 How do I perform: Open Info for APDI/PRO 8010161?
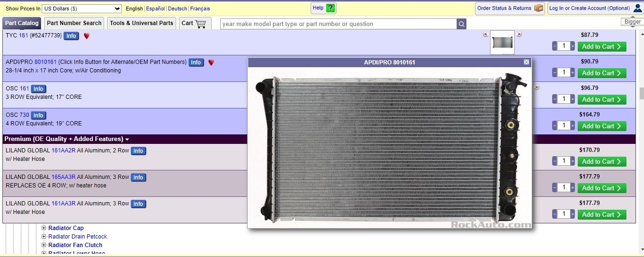coord(196,62)
